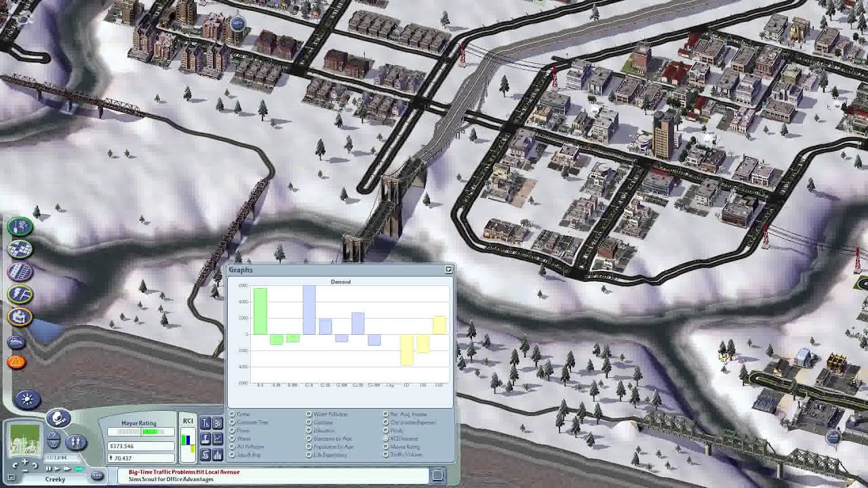Open the emergency dispatch tool
This screenshot has height=488, width=868.
tap(17, 362)
